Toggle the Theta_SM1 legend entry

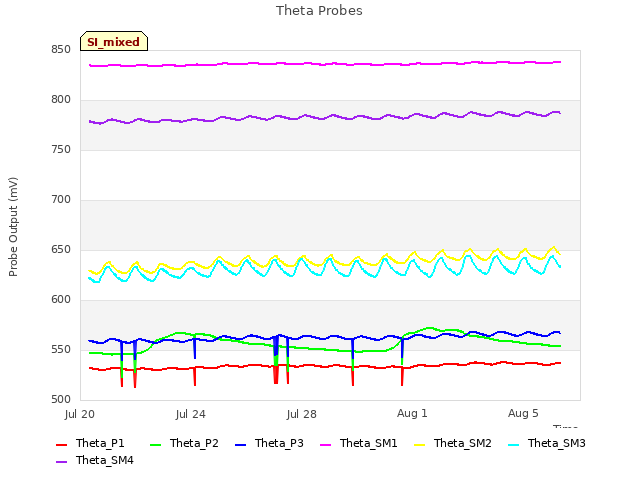[358, 443]
